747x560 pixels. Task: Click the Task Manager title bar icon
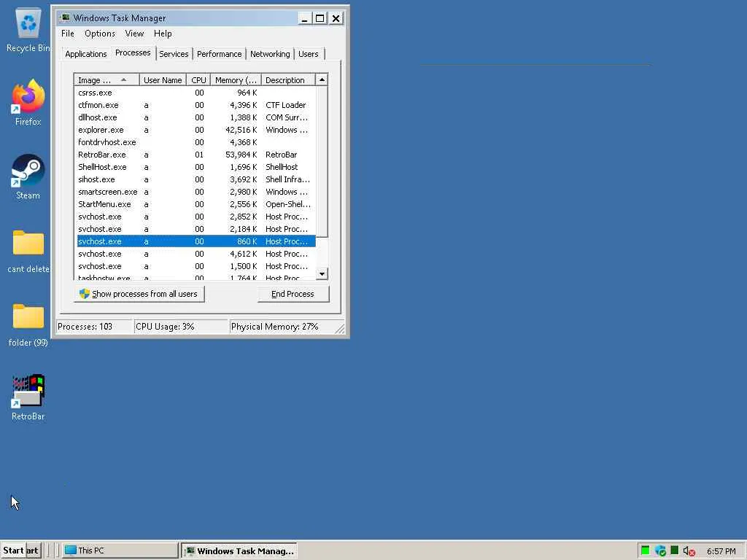pyautogui.click(x=65, y=18)
